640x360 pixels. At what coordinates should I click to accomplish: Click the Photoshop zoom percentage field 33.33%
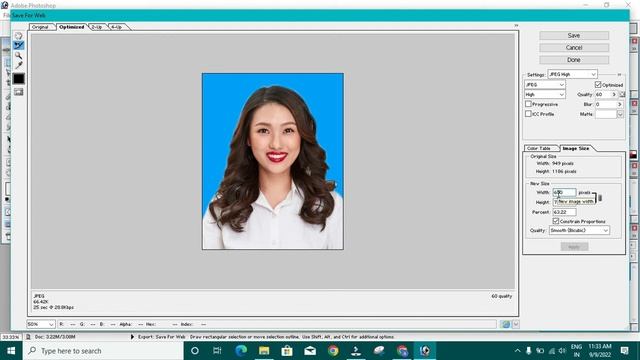tap(11, 337)
